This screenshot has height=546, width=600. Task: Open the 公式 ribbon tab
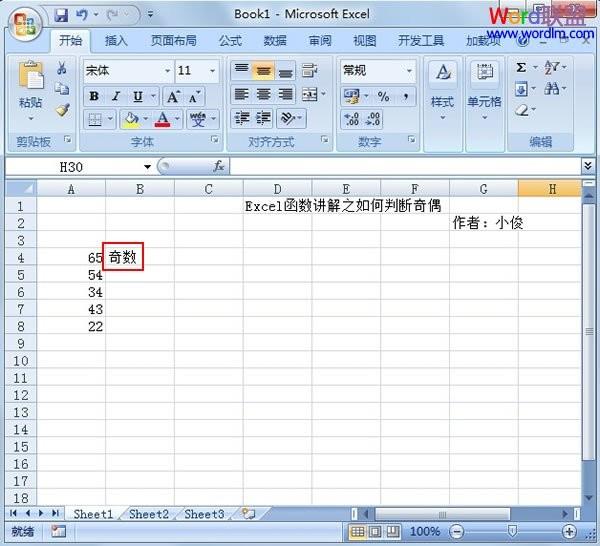pyautogui.click(x=230, y=41)
